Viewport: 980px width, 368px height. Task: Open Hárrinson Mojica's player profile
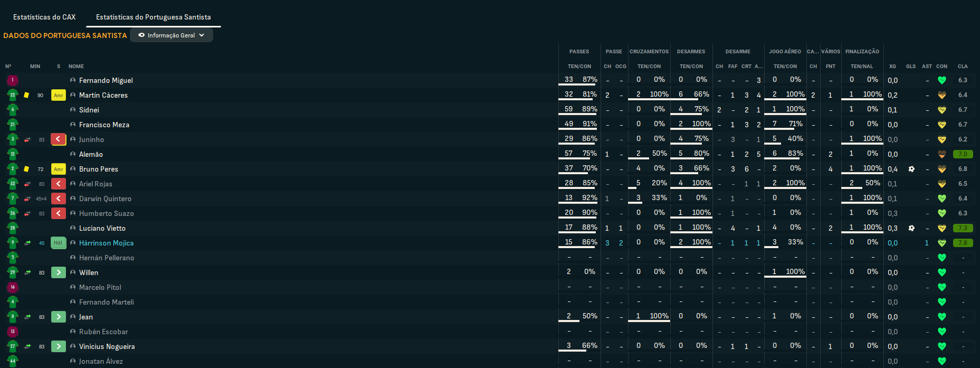106,243
